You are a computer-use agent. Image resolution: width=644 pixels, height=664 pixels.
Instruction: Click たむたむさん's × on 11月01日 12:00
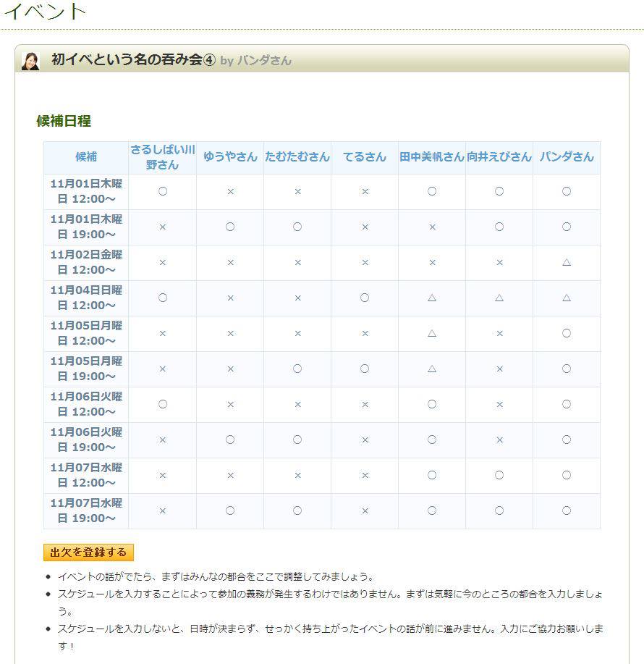pos(297,190)
